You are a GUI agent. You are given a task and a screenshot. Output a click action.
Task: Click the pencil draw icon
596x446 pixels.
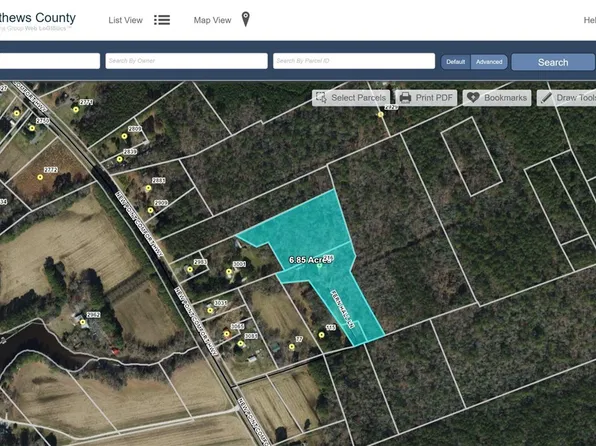pyautogui.click(x=546, y=98)
